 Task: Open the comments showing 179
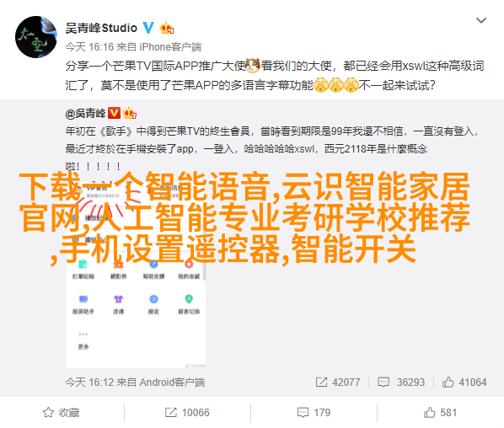click(314, 412)
